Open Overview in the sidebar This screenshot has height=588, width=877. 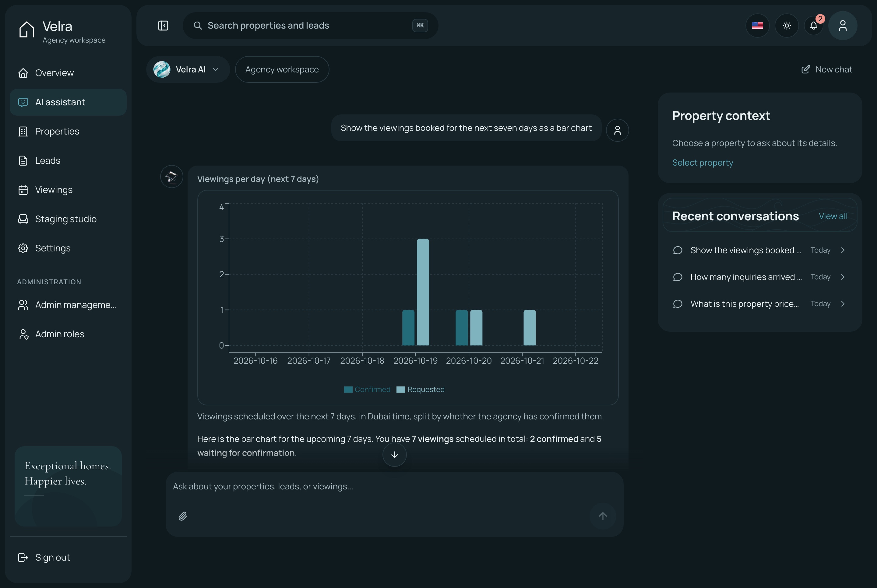(x=68, y=73)
